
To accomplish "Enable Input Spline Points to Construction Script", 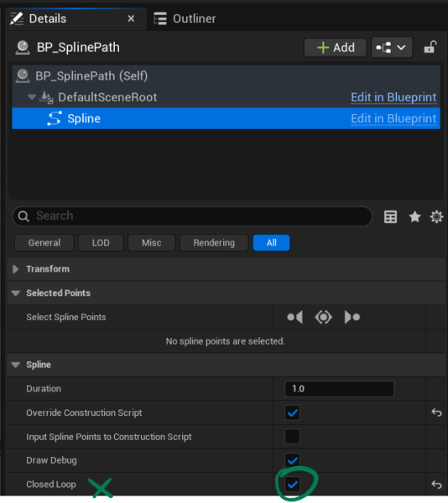I will [x=292, y=437].
